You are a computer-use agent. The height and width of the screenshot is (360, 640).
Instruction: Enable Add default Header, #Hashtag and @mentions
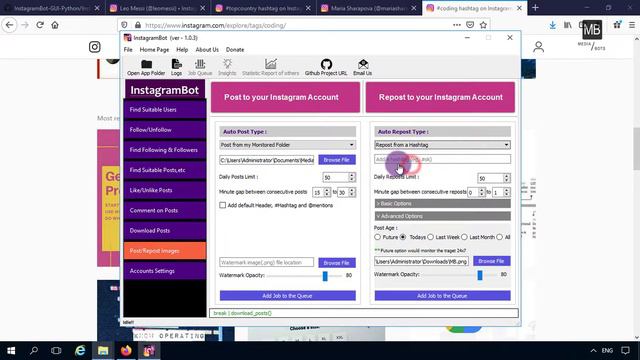click(222, 205)
